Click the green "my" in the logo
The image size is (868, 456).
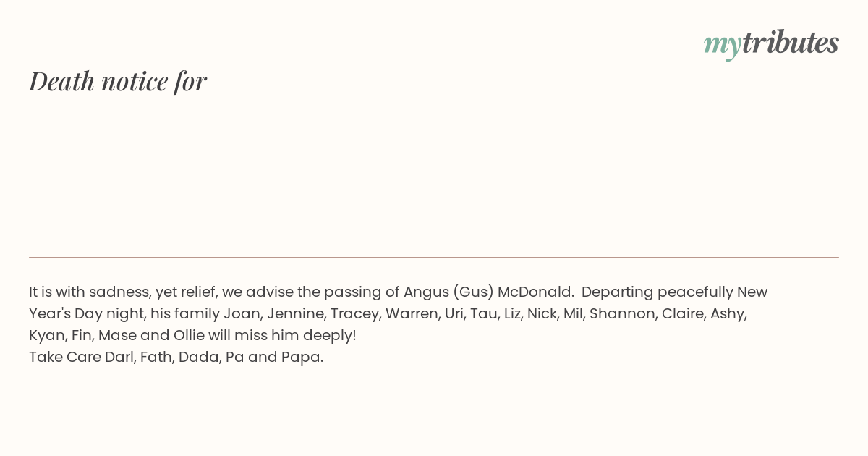coord(723,46)
